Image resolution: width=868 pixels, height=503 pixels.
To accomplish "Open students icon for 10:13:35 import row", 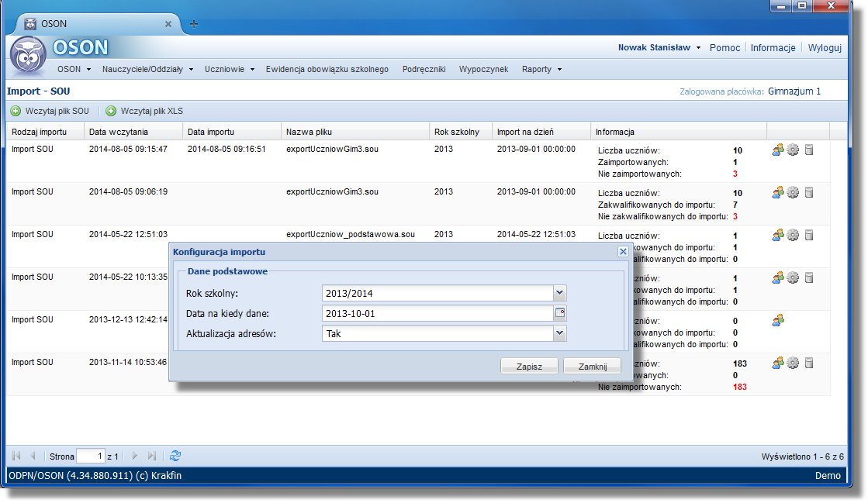I will (x=778, y=277).
